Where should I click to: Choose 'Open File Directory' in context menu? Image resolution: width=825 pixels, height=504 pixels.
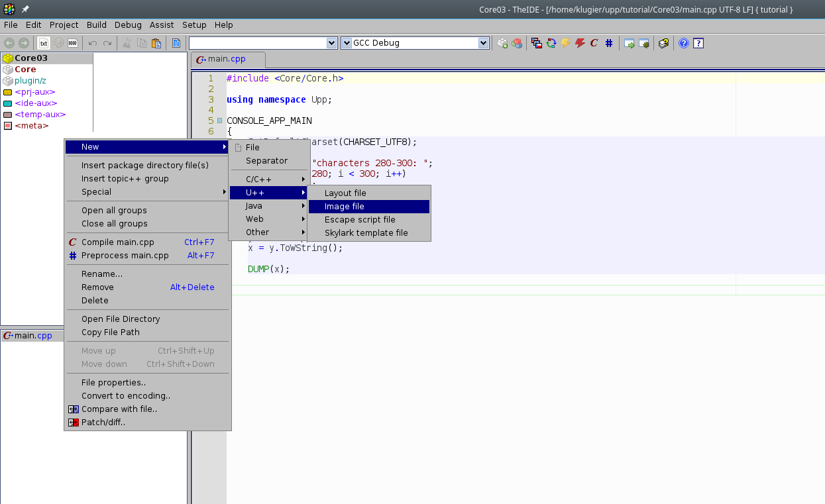tap(121, 319)
